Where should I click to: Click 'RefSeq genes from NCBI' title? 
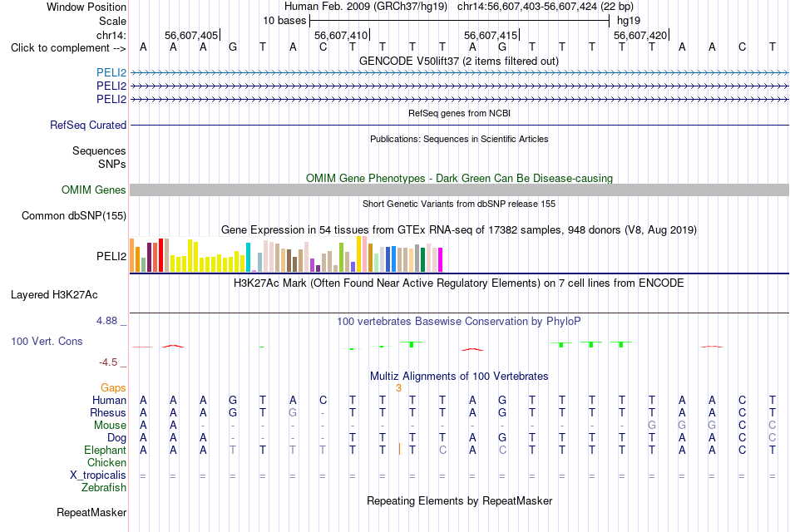point(460,113)
